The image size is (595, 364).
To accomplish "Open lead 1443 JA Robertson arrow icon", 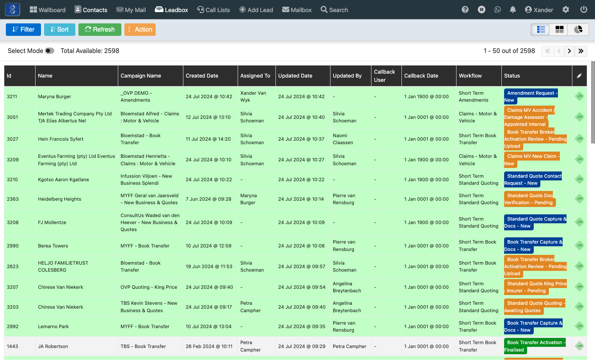I will point(580,346).
